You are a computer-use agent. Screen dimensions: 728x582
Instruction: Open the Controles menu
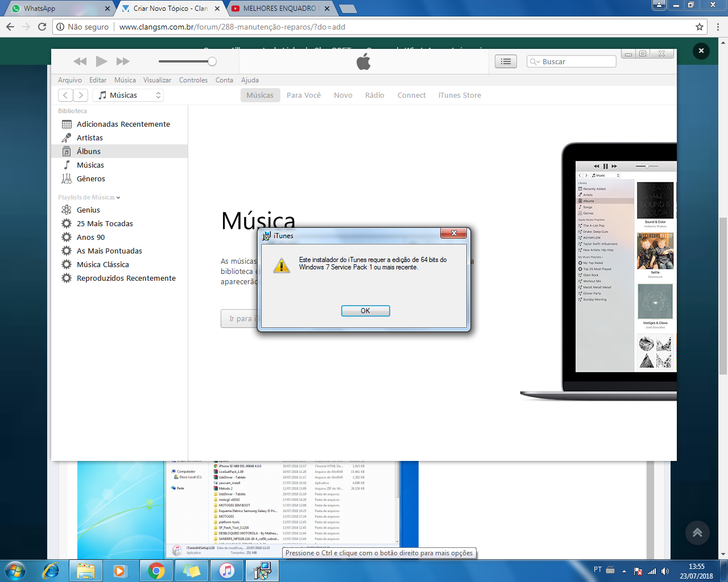[193, 80]
